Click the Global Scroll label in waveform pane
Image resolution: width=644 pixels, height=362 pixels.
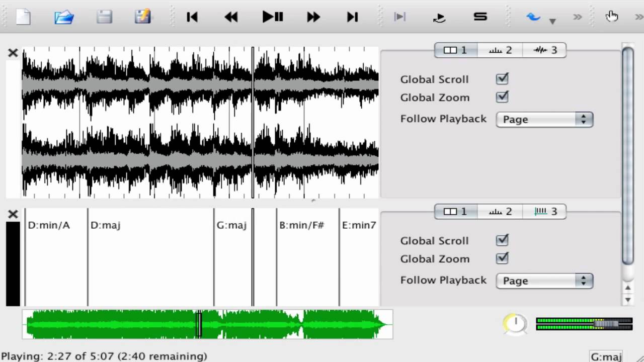(x=434, y=79)
